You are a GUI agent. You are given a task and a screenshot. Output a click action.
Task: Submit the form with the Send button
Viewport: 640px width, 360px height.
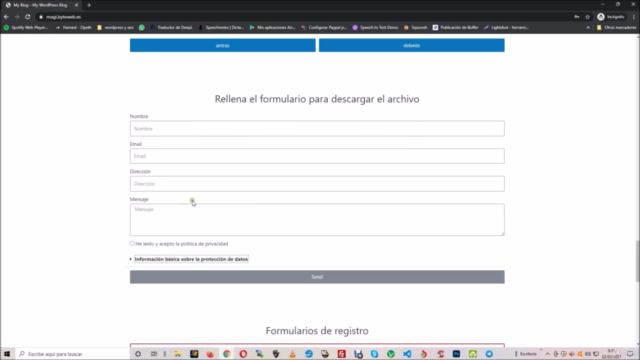click(317, 277)
